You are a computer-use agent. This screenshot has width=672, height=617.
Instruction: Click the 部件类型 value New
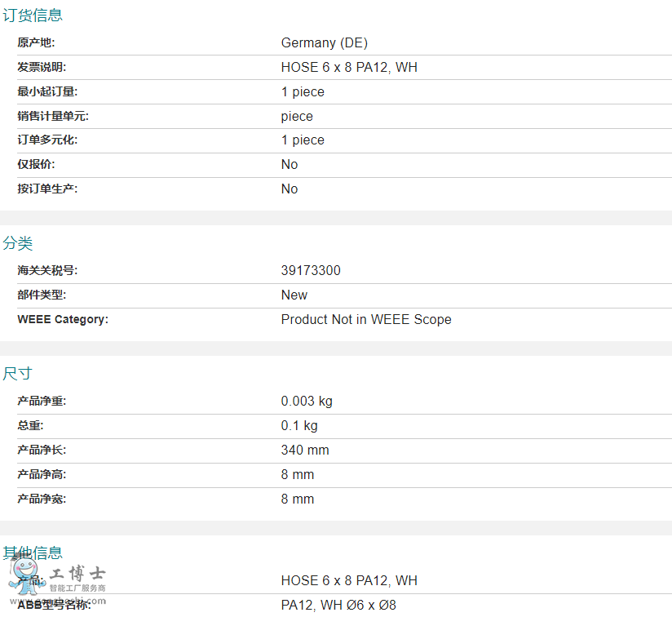tap(294, 295)
